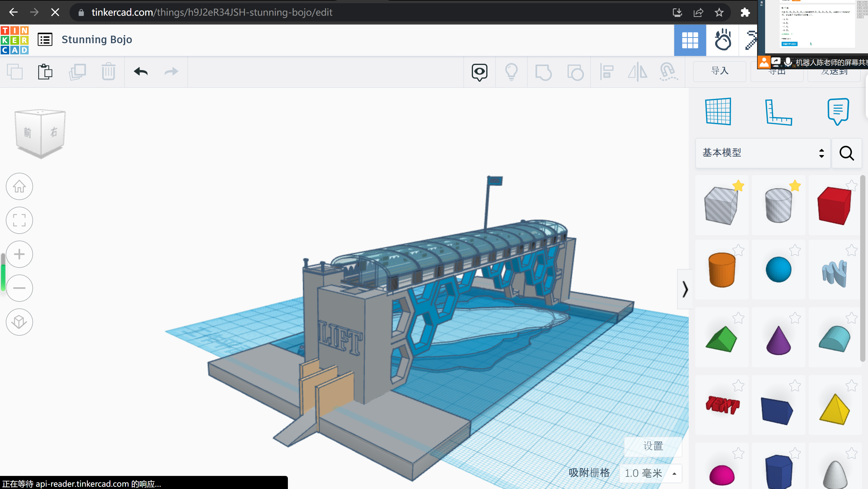This screenshot has width=868, height=489.
Task: Select the purple cone shape
Action: click(779, 340)
